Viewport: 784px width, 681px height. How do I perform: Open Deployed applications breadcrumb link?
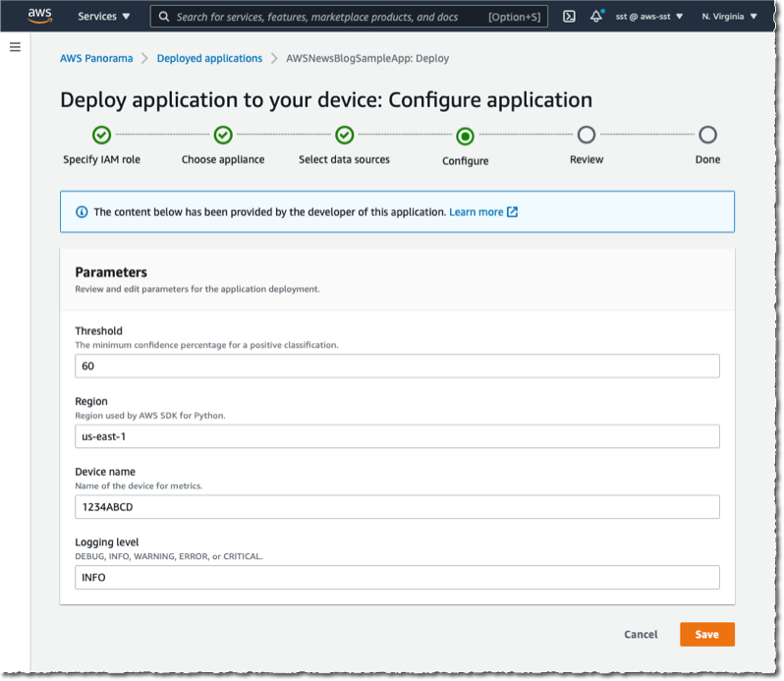209,59
